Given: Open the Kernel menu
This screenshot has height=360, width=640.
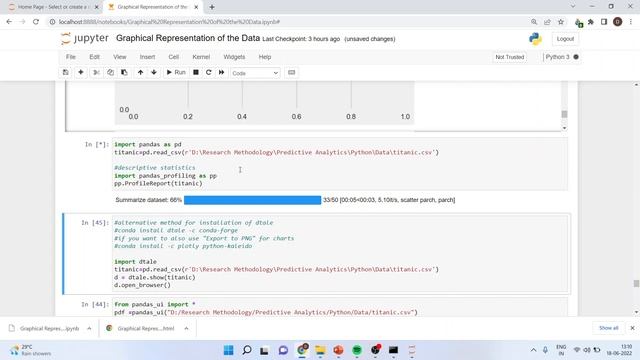Looking at the screenshot, I should tap(201, 57).
